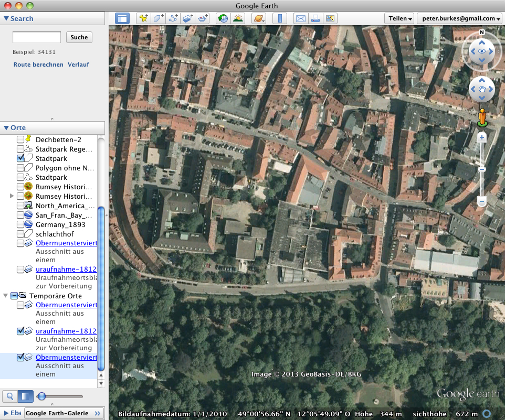Reset north with the N compass marker

coord(482,32)
